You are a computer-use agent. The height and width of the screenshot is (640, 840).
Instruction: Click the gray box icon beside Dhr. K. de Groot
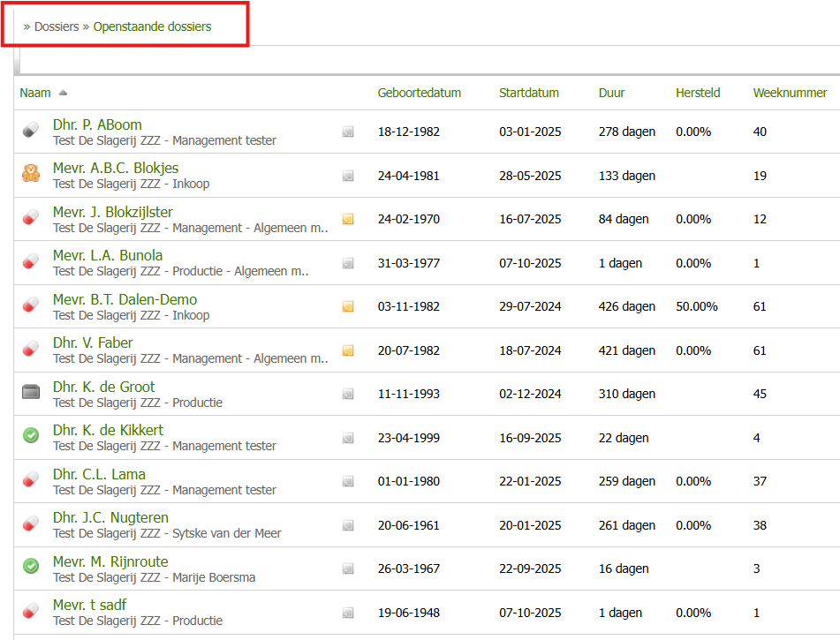coord(31,392)
